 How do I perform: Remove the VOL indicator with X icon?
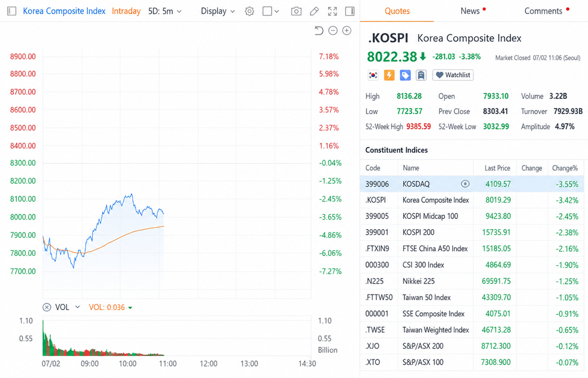pyautogui.click(x=47, y=307)
